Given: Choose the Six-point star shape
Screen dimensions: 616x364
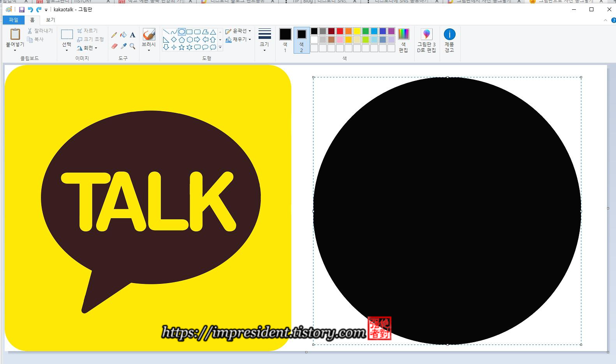Looking at the screenshot, I should (190, 47).
